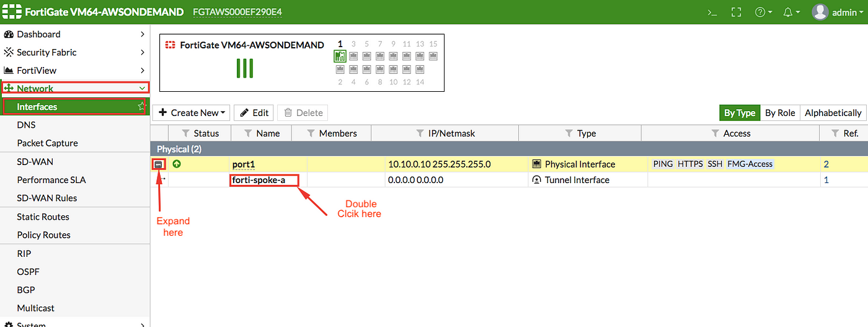Image resolution: width=868 pixels, height=327 pixels.
Task: Click FortiGate icon in faceplate diagram title
Action: tap(170, 45)
